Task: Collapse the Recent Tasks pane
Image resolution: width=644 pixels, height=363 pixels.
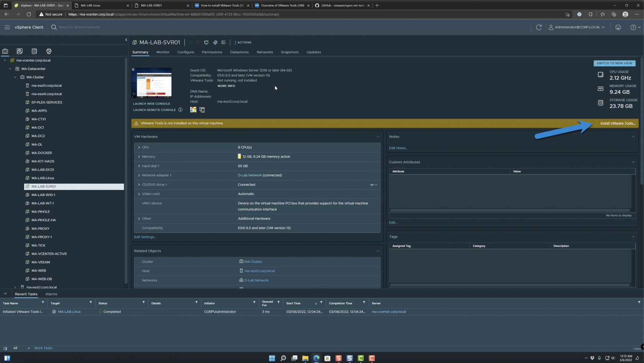Action: click(x=5, y=294)
